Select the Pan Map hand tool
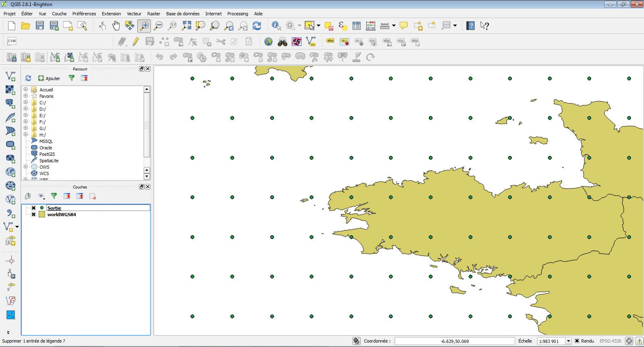 click(116, 26)
